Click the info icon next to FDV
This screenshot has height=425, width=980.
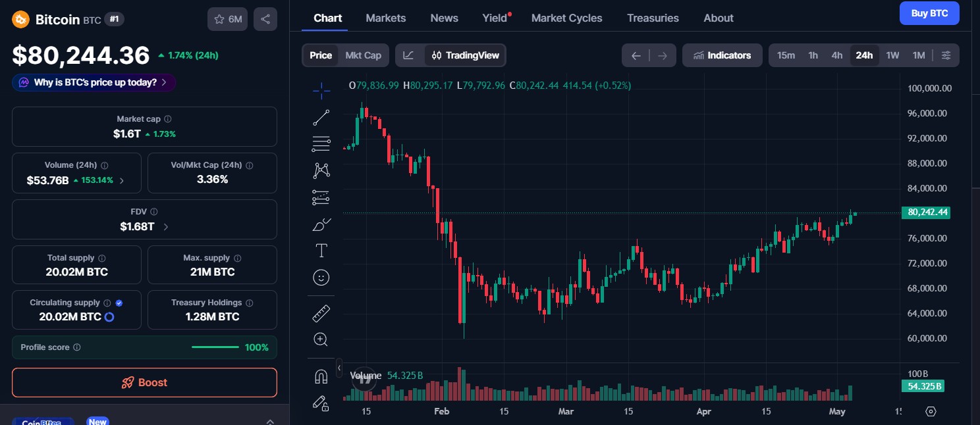154,212
